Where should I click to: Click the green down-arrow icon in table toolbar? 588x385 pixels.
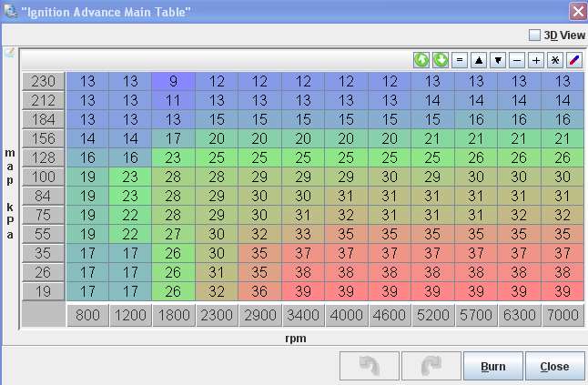tap(441, 60)
